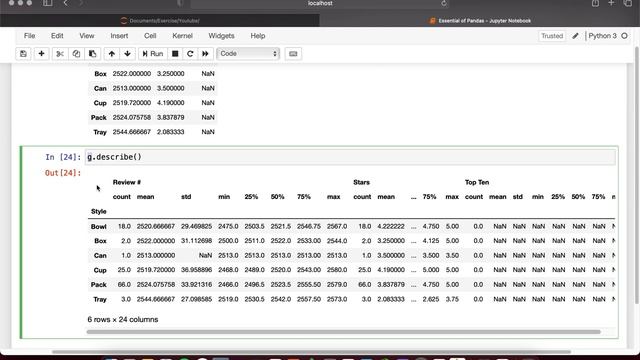Click the In [24] input prompt

[x=63, y=157]
